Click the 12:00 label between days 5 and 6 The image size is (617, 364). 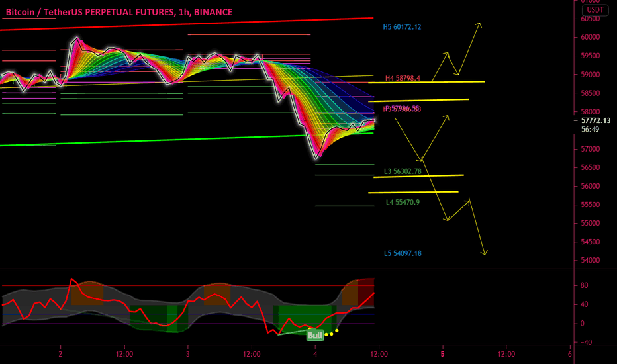coord(506,354)
